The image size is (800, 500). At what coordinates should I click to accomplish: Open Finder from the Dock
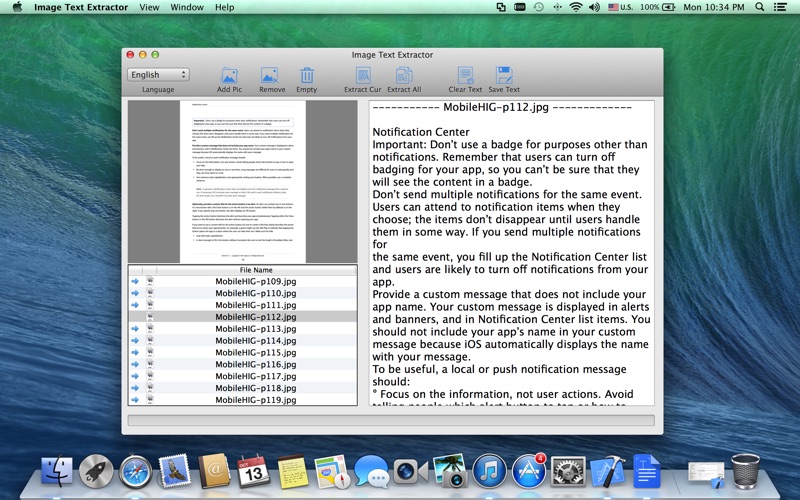point(57,470)
